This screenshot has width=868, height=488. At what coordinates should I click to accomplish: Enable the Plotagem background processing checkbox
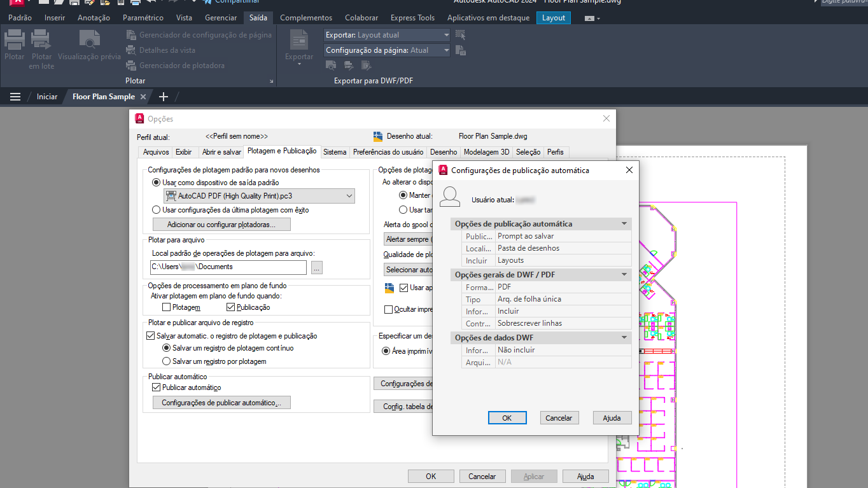tap(167, 307)
